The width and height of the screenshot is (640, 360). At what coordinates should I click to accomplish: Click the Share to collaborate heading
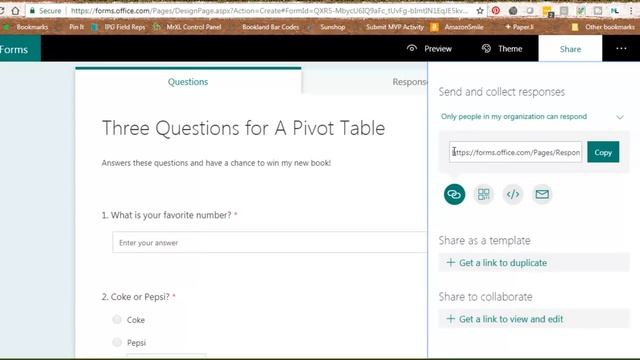click(x=485, y=297)
